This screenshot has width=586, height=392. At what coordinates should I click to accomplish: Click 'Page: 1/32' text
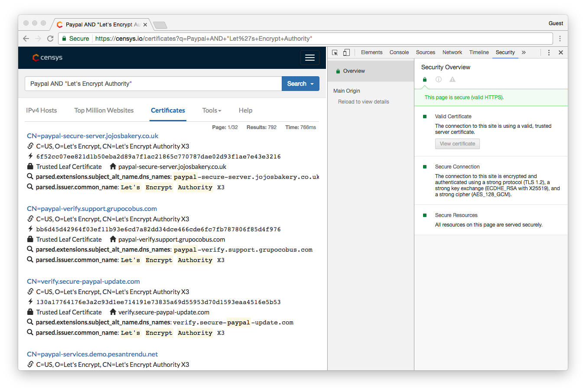pos(225,127)
